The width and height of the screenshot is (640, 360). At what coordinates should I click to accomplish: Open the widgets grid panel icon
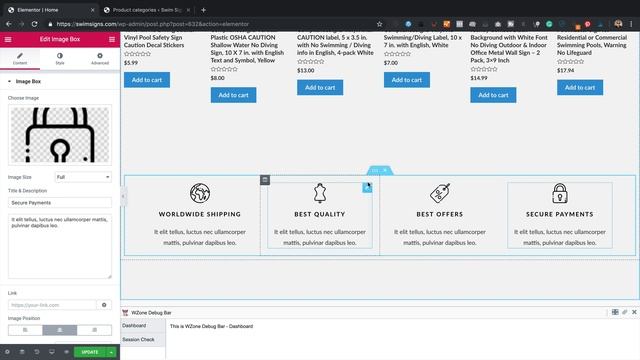pos(112,39)
